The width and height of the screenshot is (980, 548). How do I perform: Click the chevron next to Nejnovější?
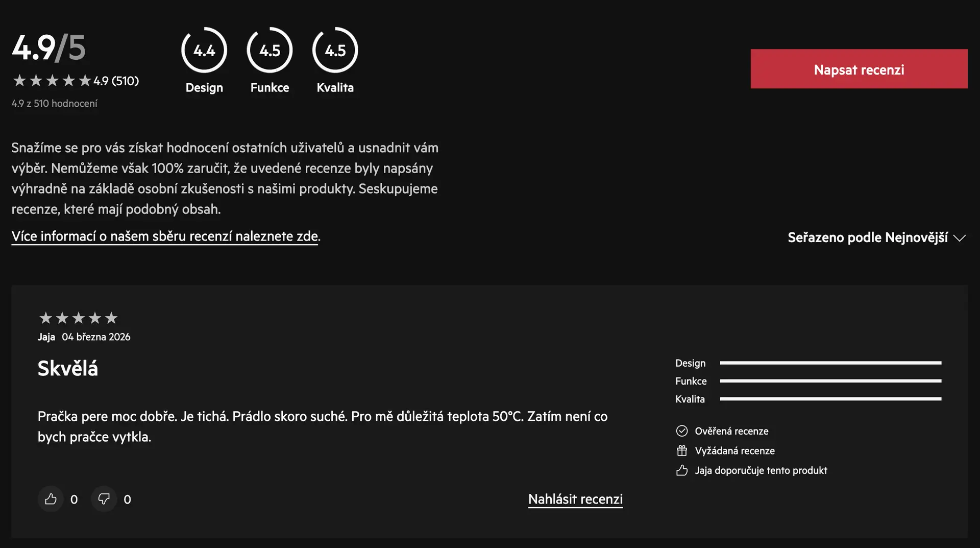[960, 238]
